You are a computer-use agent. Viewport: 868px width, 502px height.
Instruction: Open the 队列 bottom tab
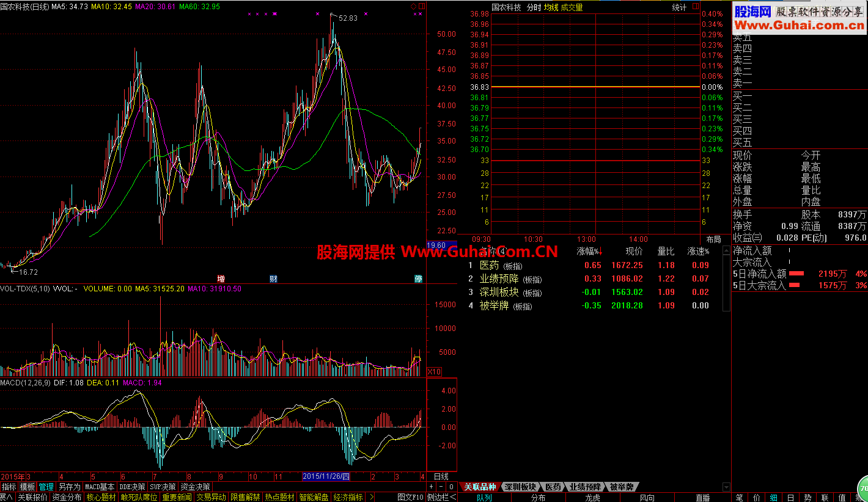tap(484, 498)
